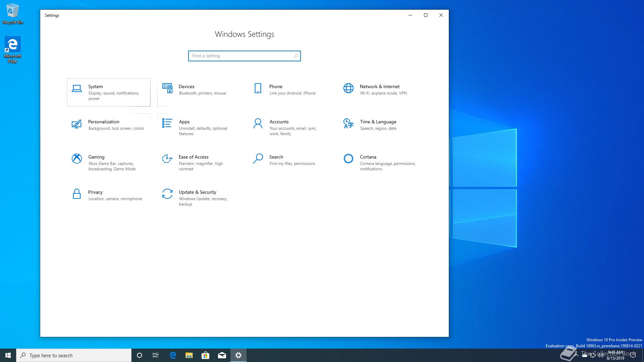Screen dimensions: 644x362
Task: Click the Cortana circle on taskbar
Action: click(x=140, y=355)
